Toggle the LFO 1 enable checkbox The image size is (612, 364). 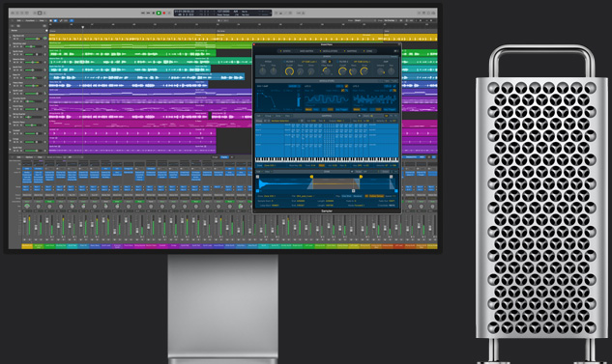click(346, 86)
